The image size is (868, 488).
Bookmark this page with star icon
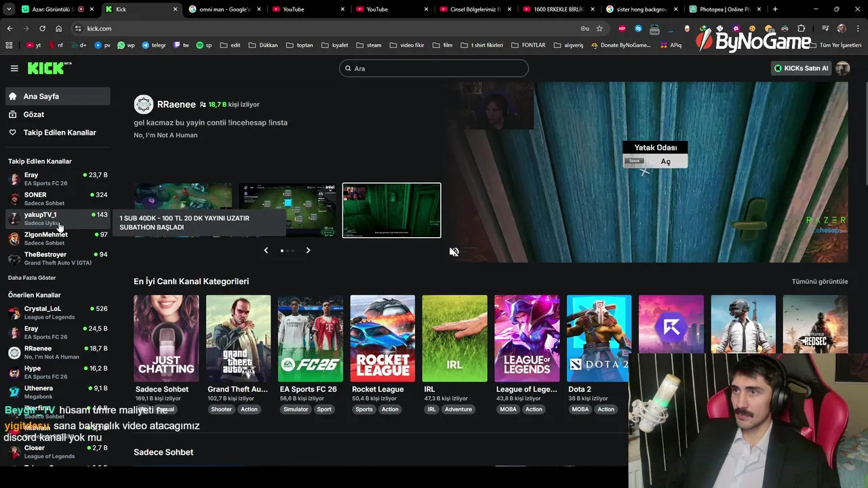(x=599, y=28)
